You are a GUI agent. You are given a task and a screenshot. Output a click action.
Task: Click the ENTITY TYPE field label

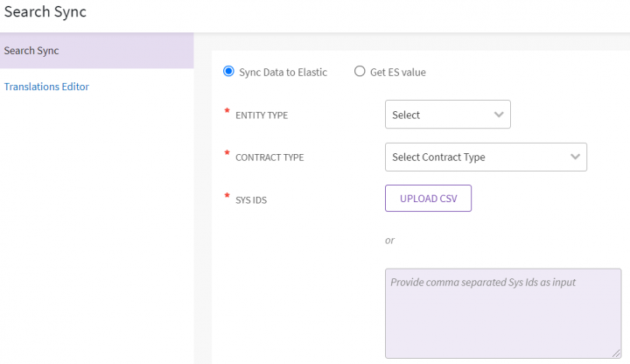pyautogui.click(x=262, y=115)
